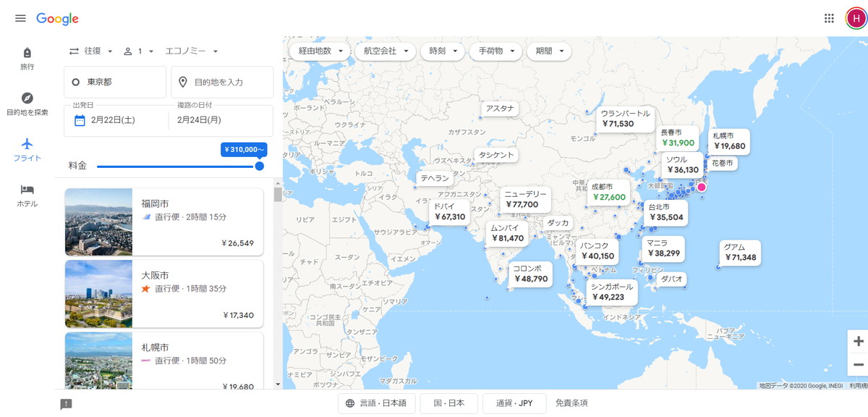Click the pink Tokyo origin marker
The height and width of the screenshot is (417, 868).
coord(701,187)
